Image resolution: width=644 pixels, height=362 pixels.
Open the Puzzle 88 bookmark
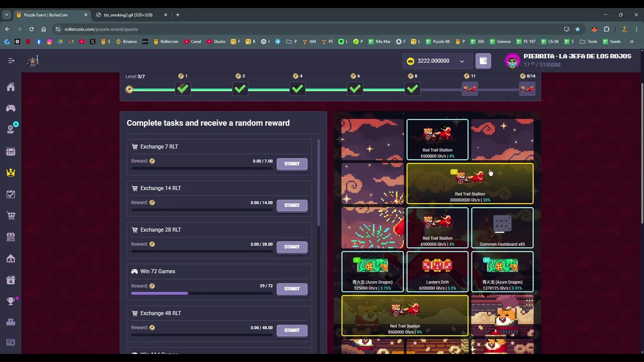pyautogui.click(x=437, y=42)
